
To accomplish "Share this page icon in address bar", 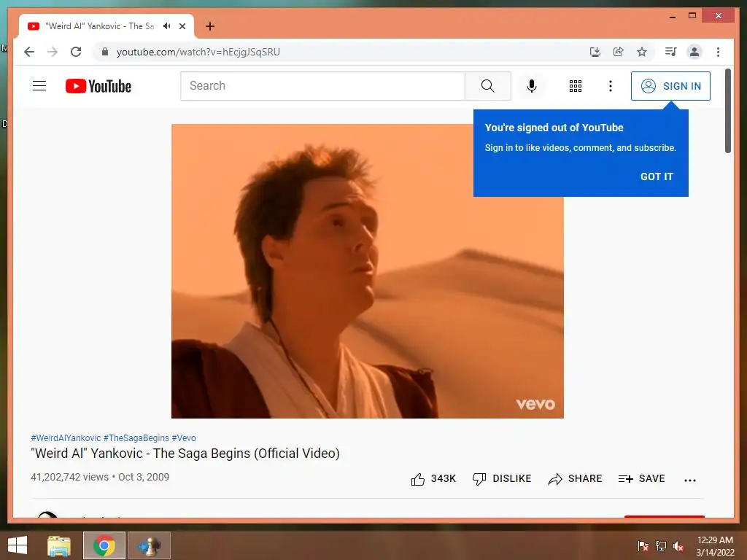I will pos(619,52).
